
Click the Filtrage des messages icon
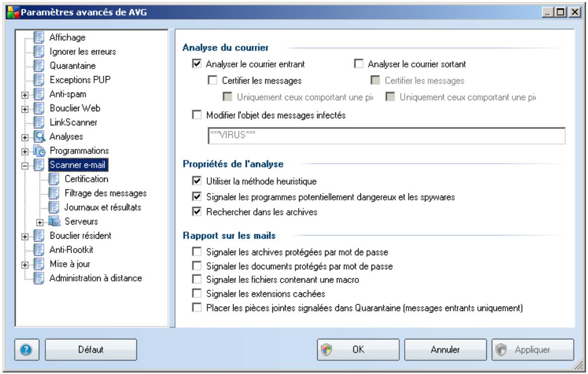[x=54, y=193]
